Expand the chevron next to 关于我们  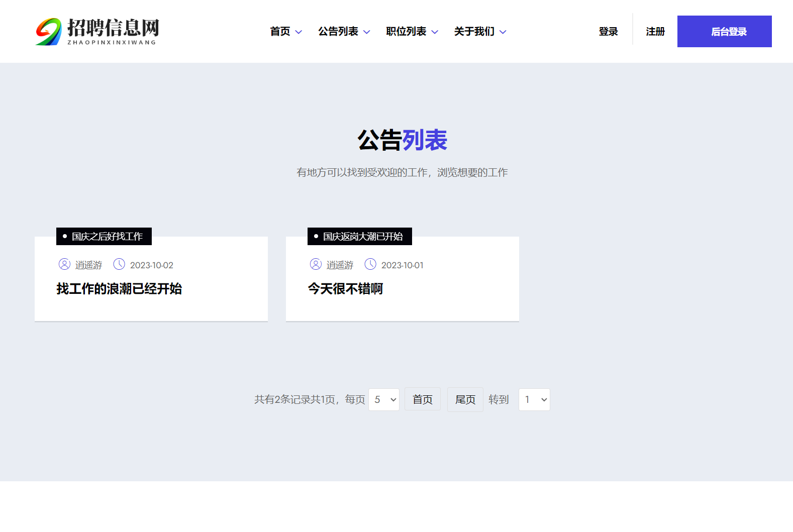(503, 32)
